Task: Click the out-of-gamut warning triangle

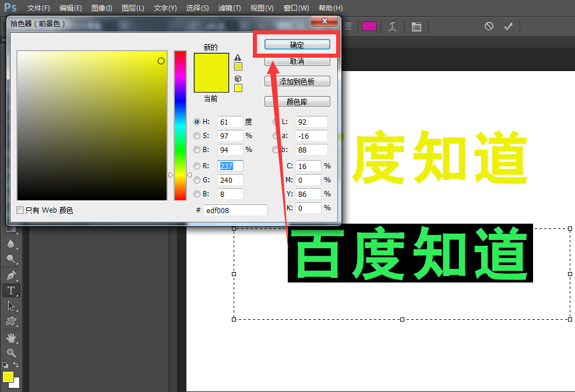Action: click(x=238, y=58)
